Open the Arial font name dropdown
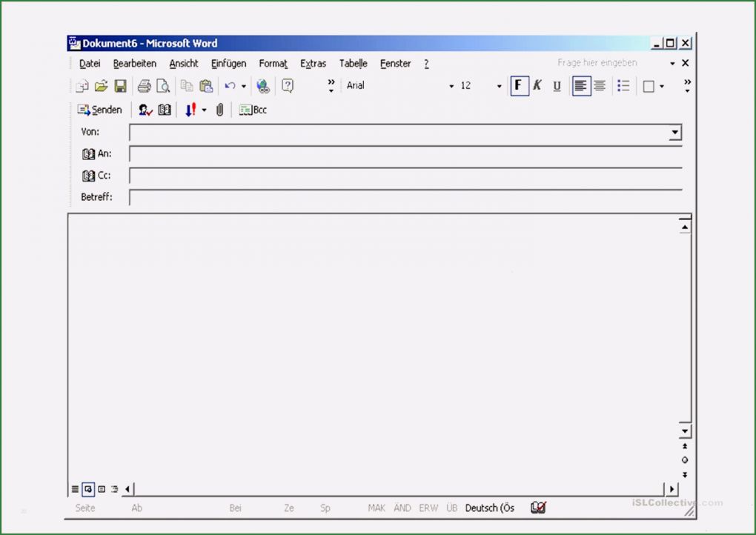This screenshot has width=756, height=535. (x=451, y=86)
